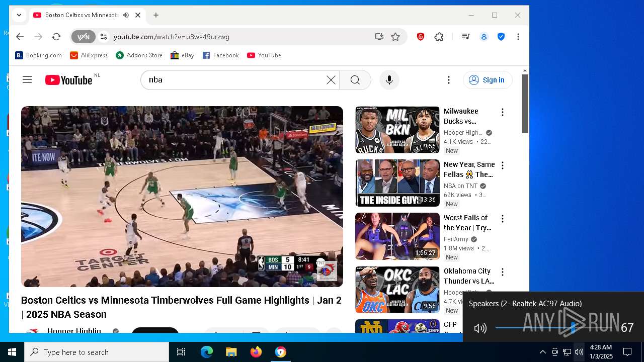Open Windows Start menu
The height and width of the screenshot is (362, 644).
click(x=12, y=352)
